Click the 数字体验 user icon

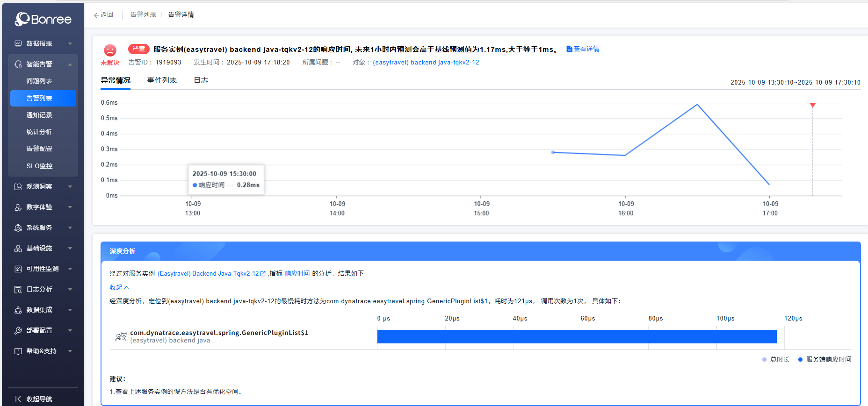pyautogui.click(x=18, y=207)
